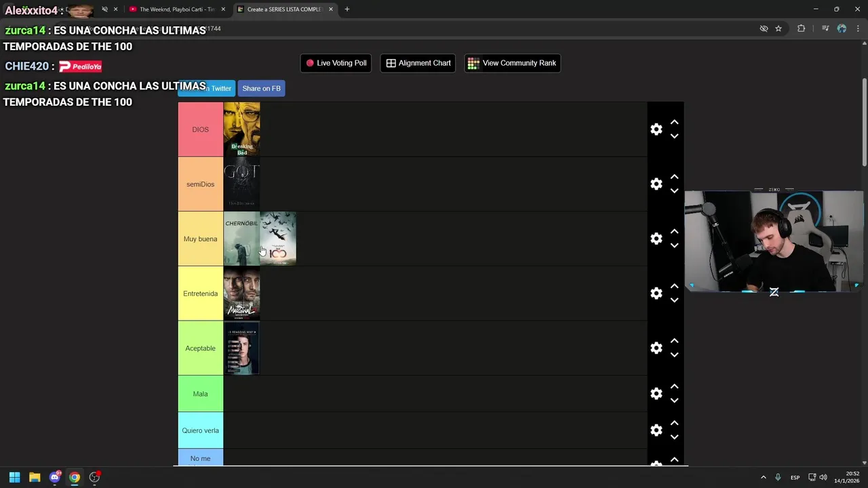The width and height of the screenshot is (868, 488).
Task: Click the microphone tray icon
Action: tap(778, 477)
